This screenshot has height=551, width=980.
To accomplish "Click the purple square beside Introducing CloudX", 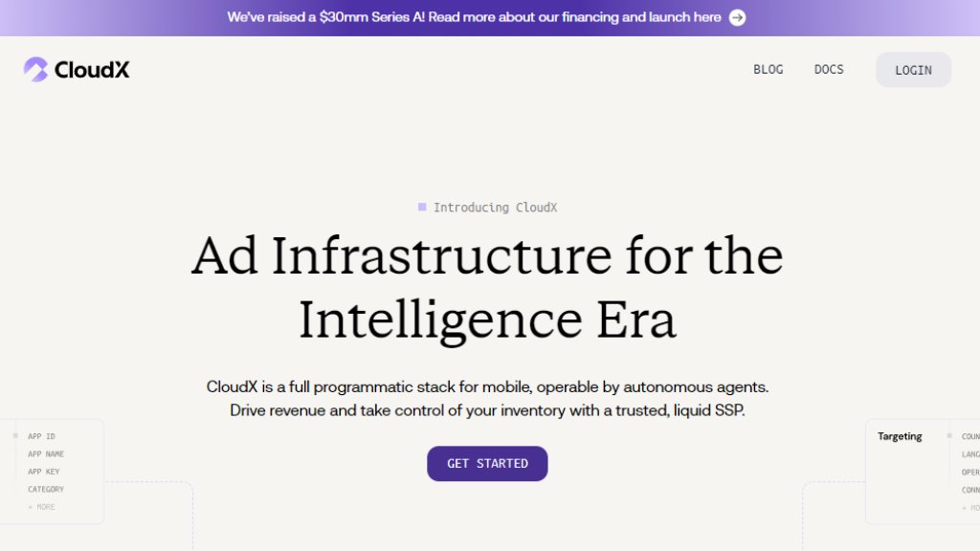I will click(422, 207).
